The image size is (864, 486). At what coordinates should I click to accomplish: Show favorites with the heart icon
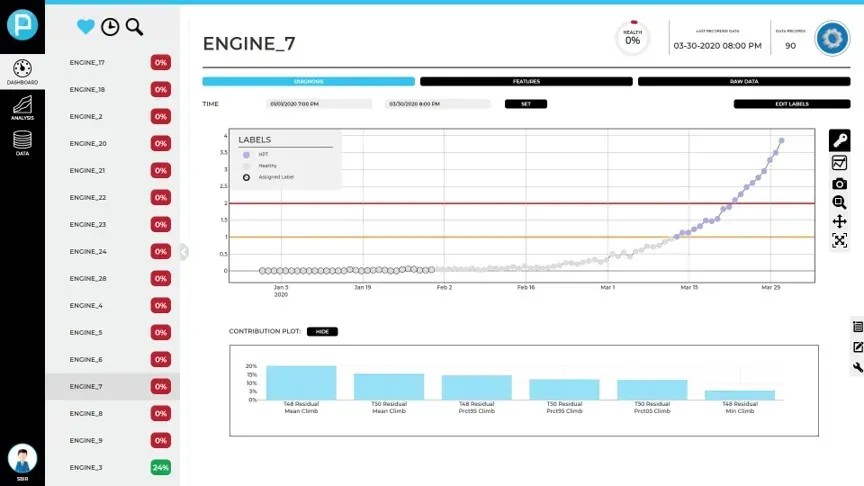85,26
